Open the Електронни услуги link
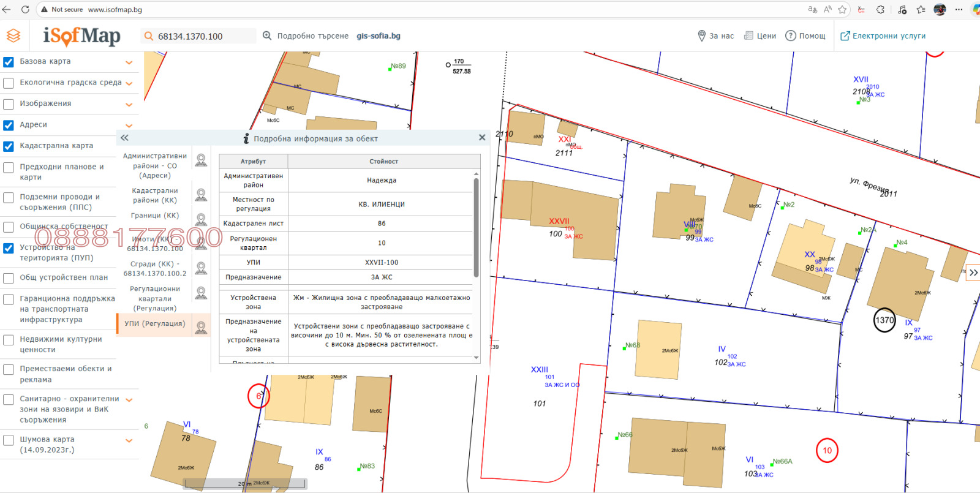 click(x=883, y=36)
